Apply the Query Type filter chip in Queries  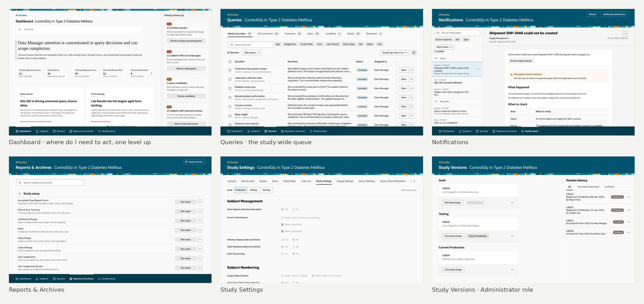[349, 44]
